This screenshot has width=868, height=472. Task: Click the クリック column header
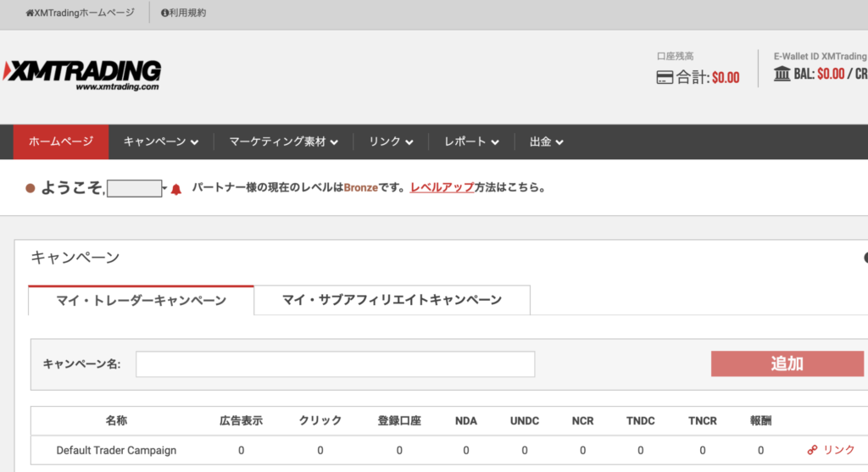pyautogui.click(x=320, y=420)
